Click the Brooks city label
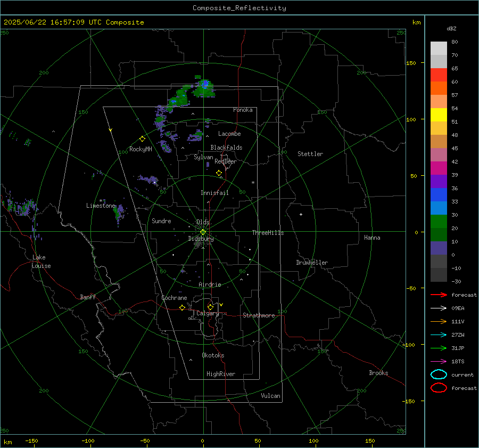479x448 pixels. [378, 373]
